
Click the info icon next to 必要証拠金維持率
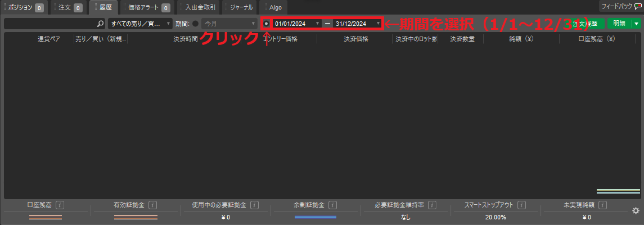pyautogui.click(x=431, y=205)
